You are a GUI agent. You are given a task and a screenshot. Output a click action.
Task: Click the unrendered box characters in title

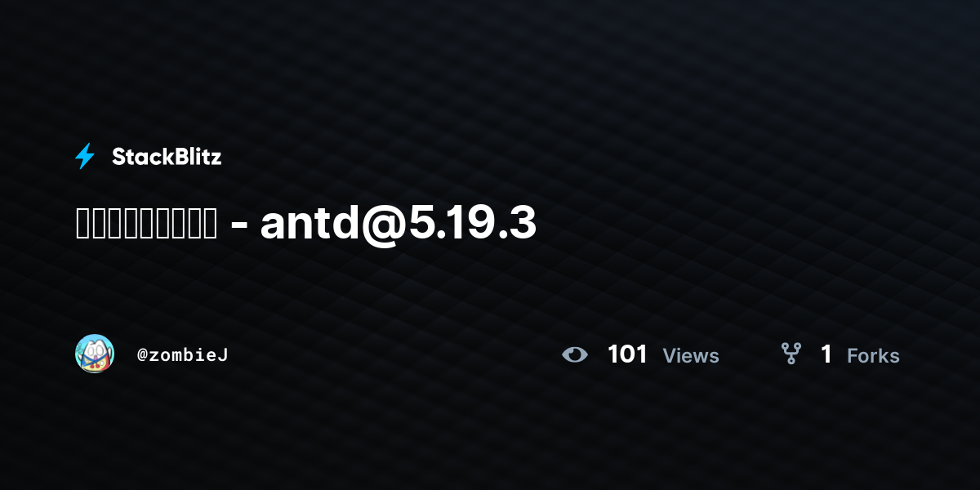click(146, 223)
